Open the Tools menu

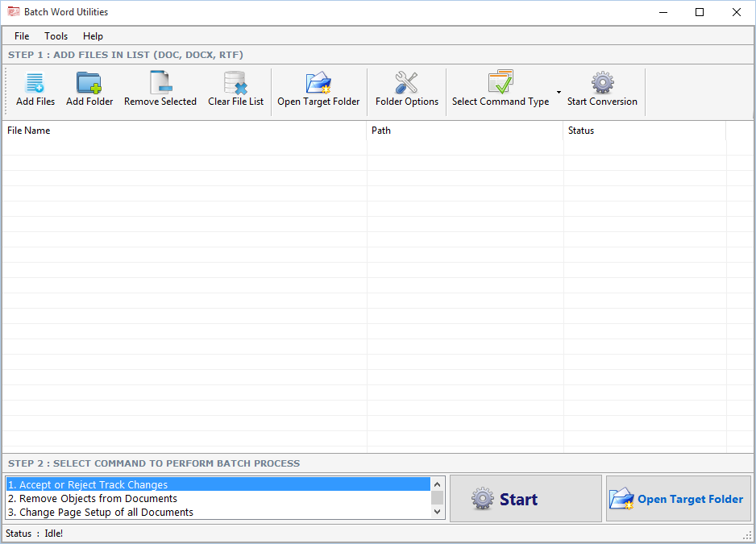point(56,36)
